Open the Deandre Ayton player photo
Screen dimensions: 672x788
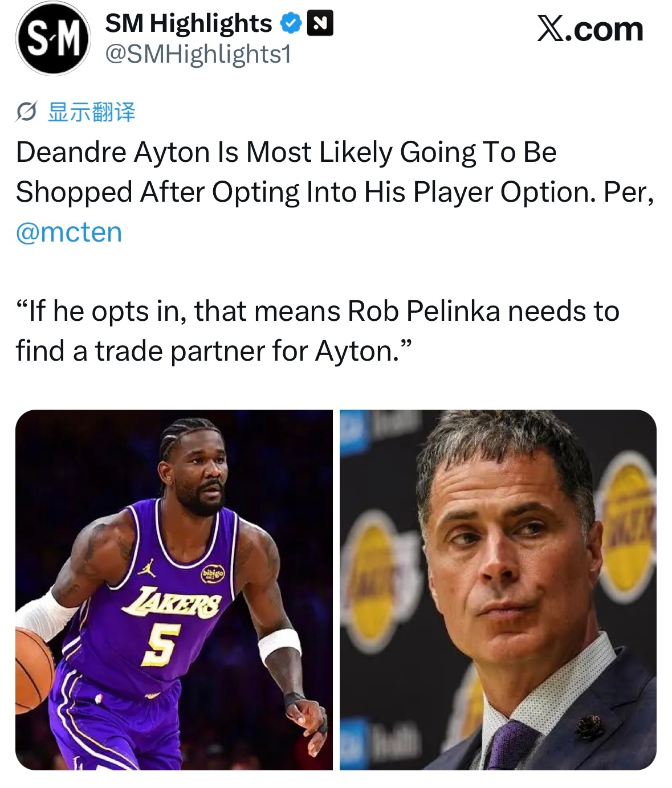click(174, 590)
